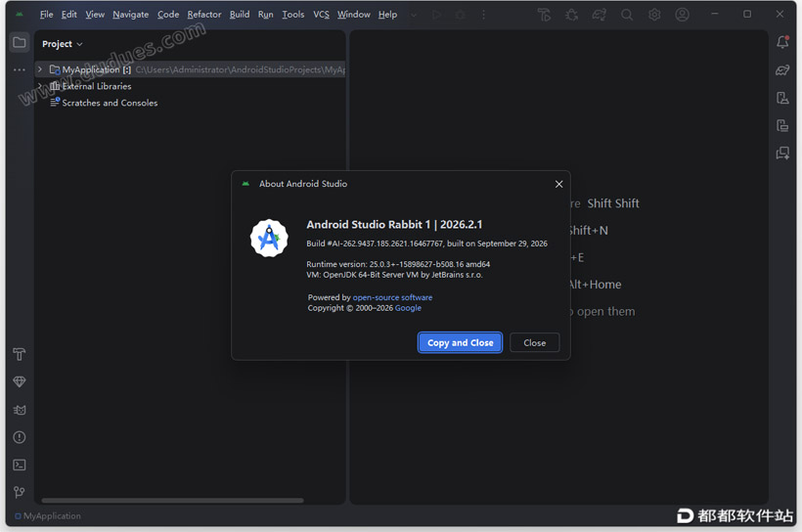Click Sync Project with Gradle Files icon
This screenshot has width=802, height=532.
tap(599, 15)
